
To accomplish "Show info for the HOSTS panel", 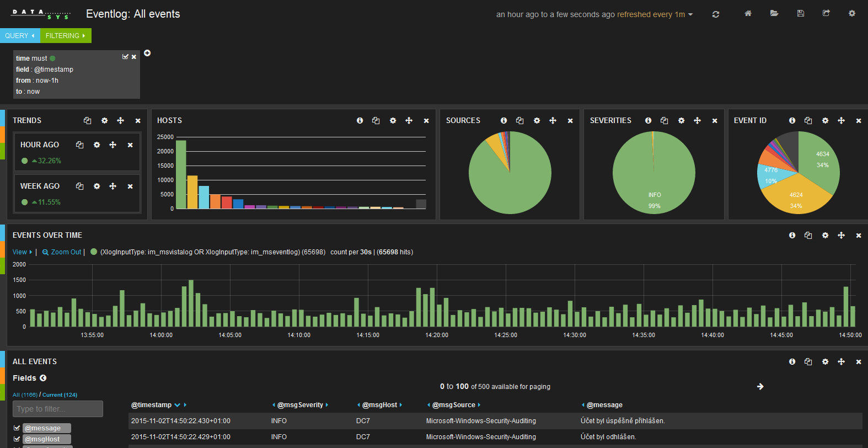I will [x=360, y=120].
